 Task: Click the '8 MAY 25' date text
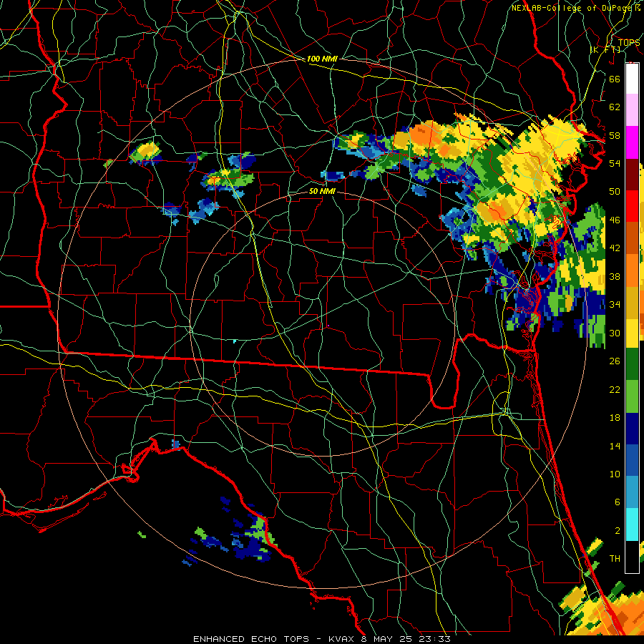388,639
